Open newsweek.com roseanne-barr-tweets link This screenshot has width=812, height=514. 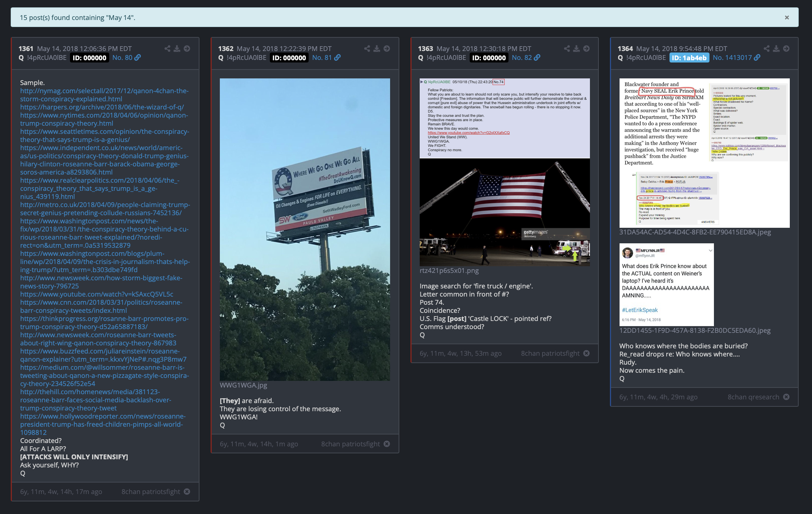point(98,339)
